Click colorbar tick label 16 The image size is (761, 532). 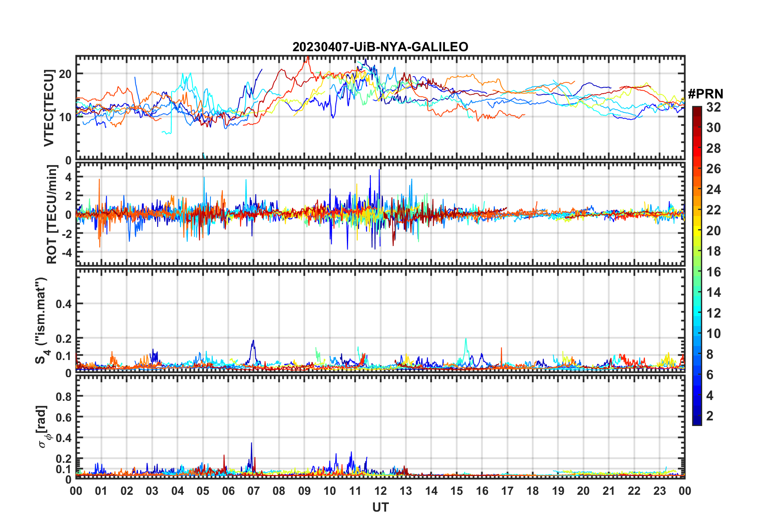[x=713, y=272]
